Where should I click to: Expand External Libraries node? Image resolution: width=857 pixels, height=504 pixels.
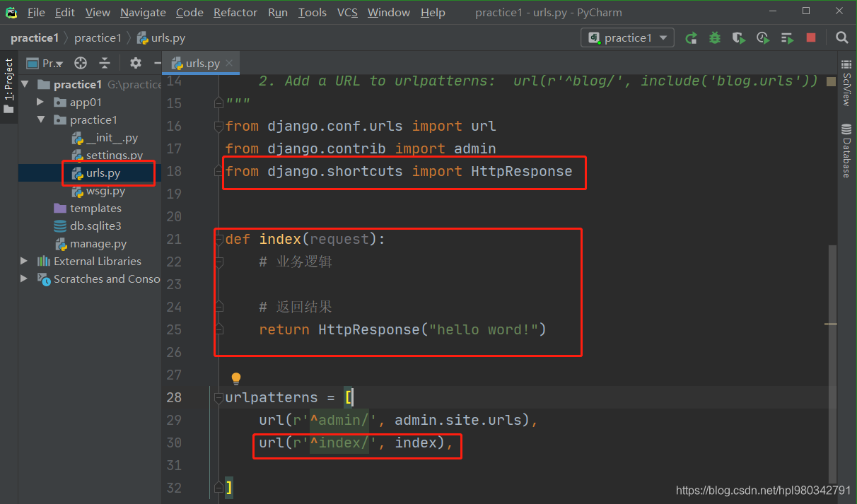click(25, 262)
